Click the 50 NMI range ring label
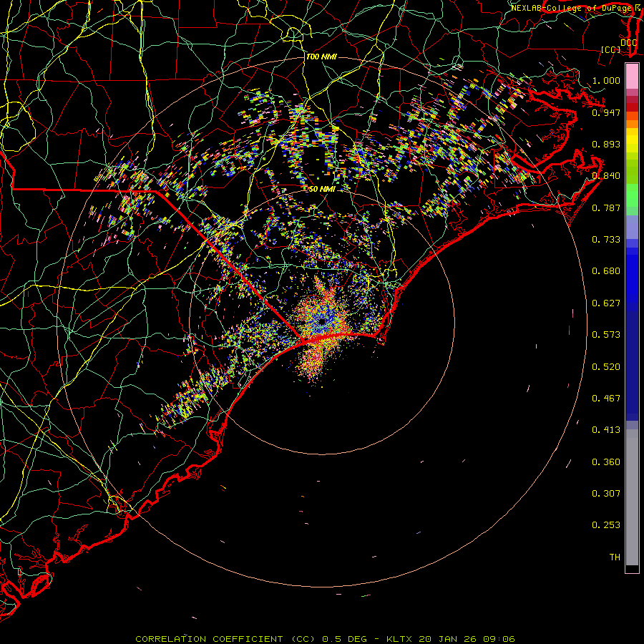644x644 pixels. click(321, 190)
